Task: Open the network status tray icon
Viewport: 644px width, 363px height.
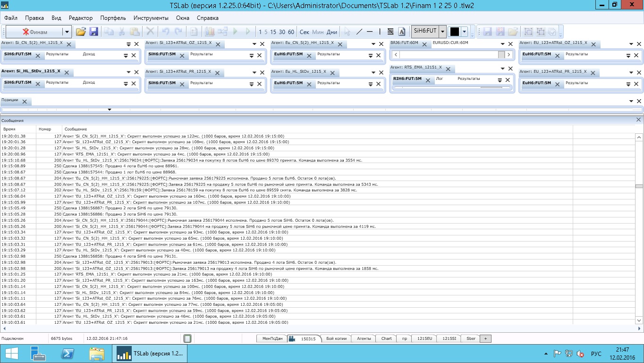Action: click(568, 354)
